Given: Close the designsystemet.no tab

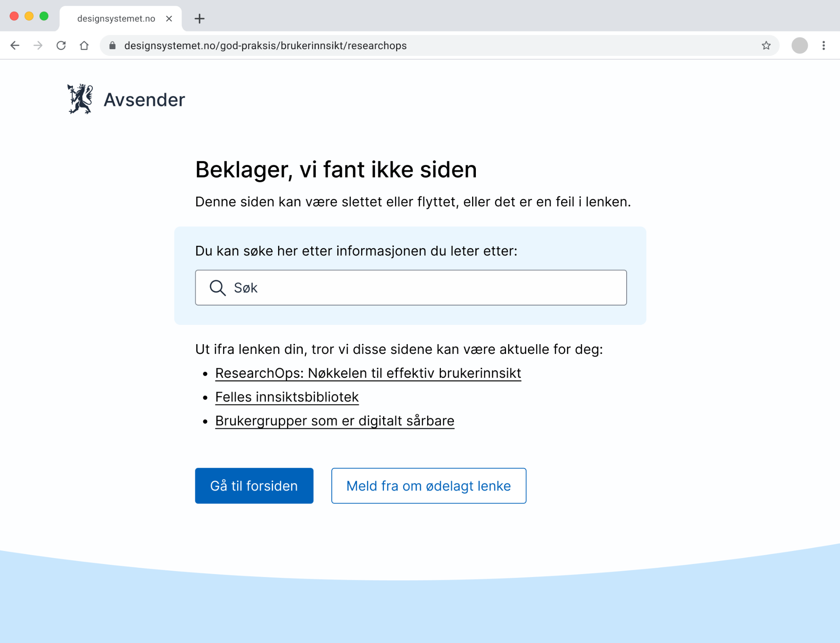Looking at the screenshot, I should pyautogui.click(x=169, y=18).
